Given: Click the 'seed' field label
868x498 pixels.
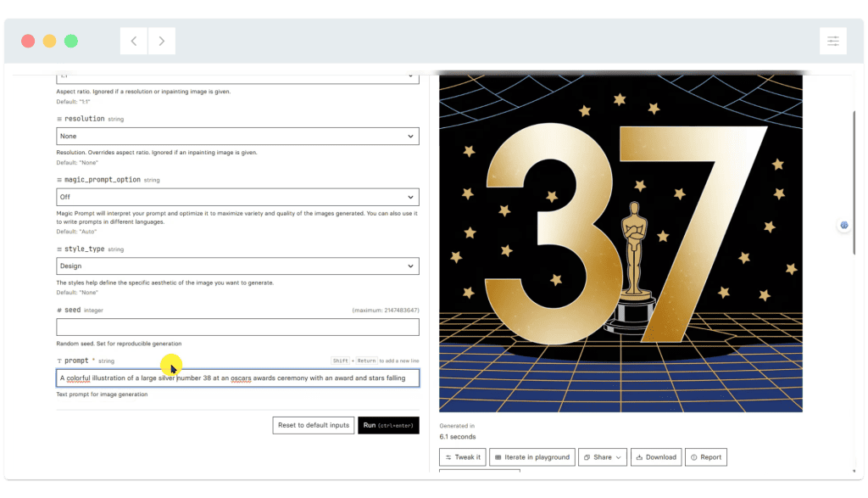Looking at the screenshot, I should (x=73, y=310).
